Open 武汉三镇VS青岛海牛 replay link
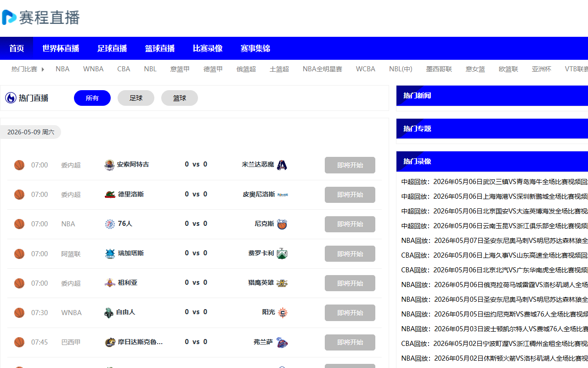The image size is (588, 368). (494, 182)
